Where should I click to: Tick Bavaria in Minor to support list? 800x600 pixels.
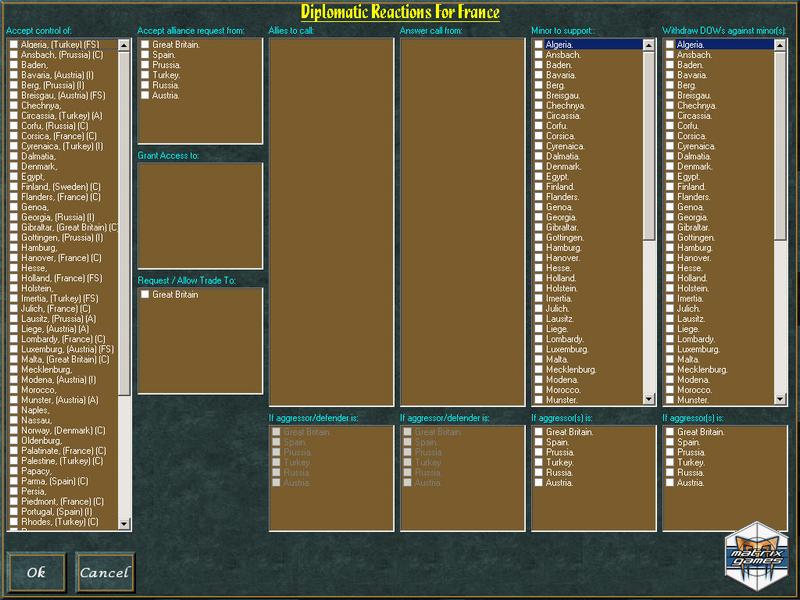point(539,75)
